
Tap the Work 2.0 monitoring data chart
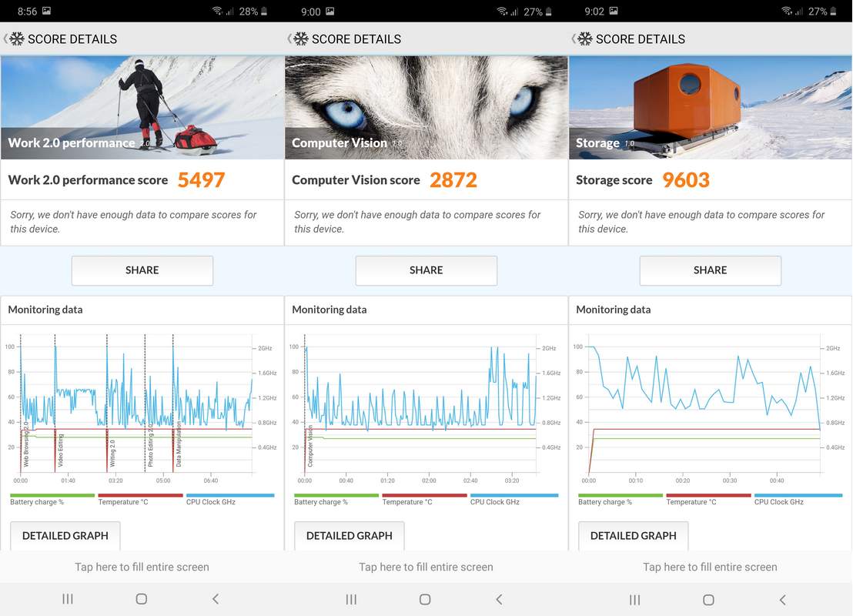tap(142, 408)
